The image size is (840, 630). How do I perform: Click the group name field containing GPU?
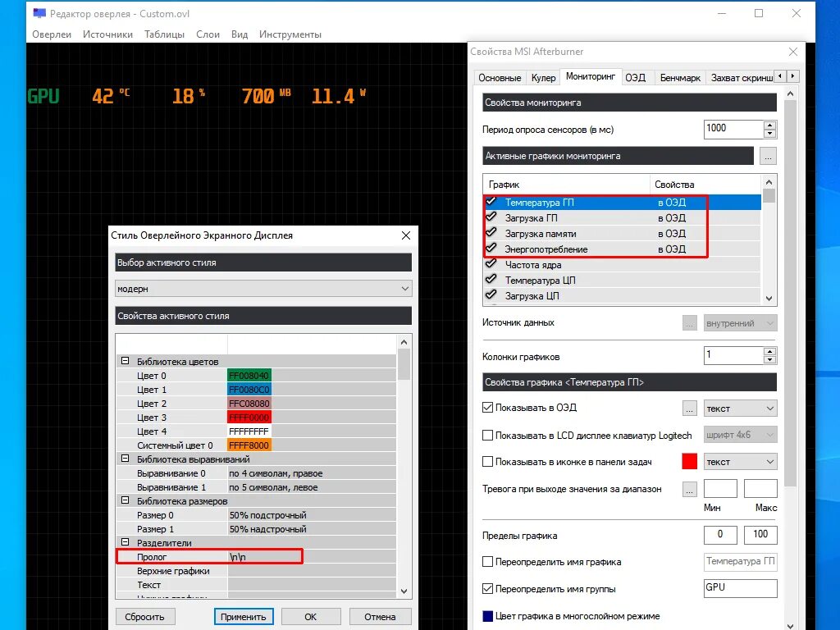[740, 587]
